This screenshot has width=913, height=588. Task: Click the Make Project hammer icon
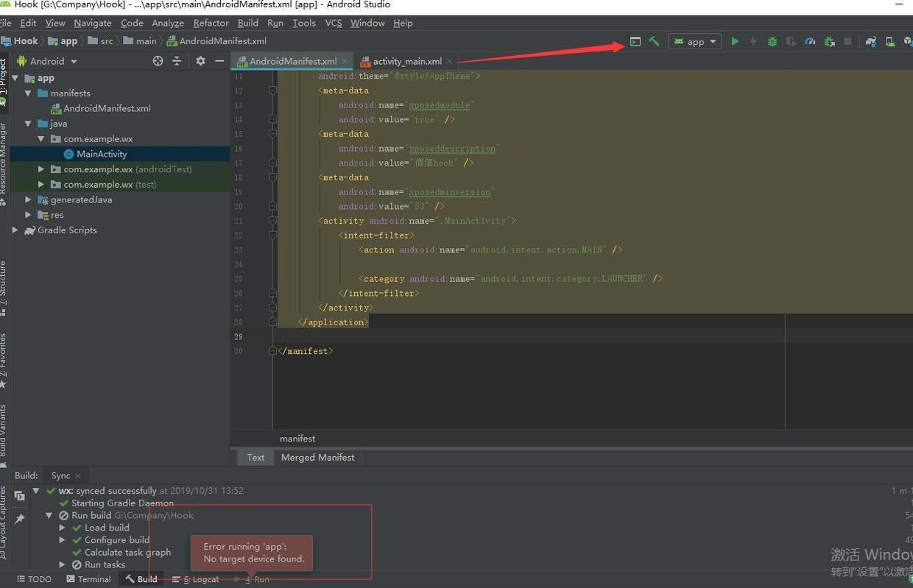[654, 42]
